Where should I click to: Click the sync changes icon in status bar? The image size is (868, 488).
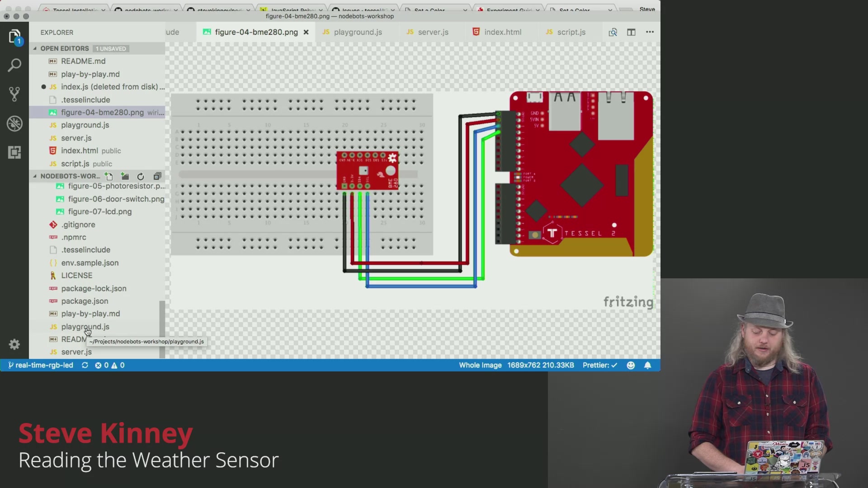click(x=85, y=365)
